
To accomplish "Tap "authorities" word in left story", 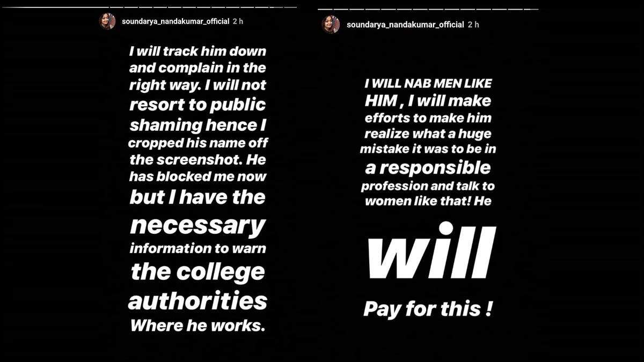I will [x=197, y=300].
